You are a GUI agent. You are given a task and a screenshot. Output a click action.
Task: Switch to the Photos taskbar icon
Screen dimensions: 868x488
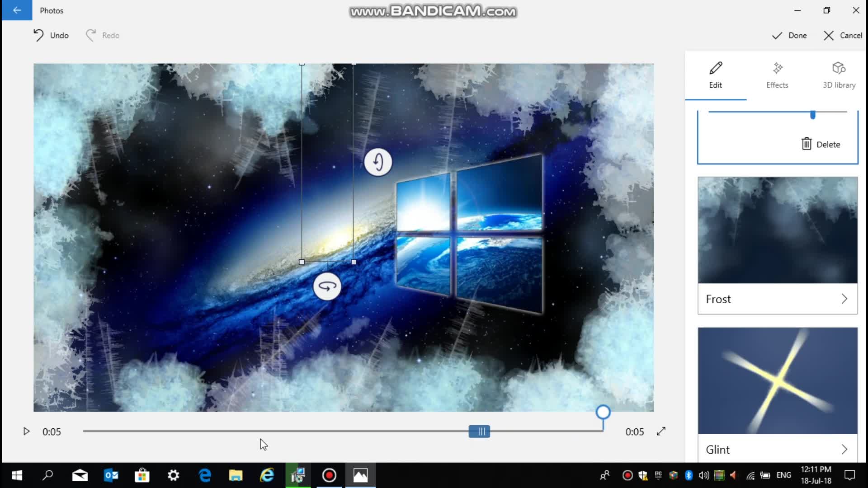click(x=360, y=475)
